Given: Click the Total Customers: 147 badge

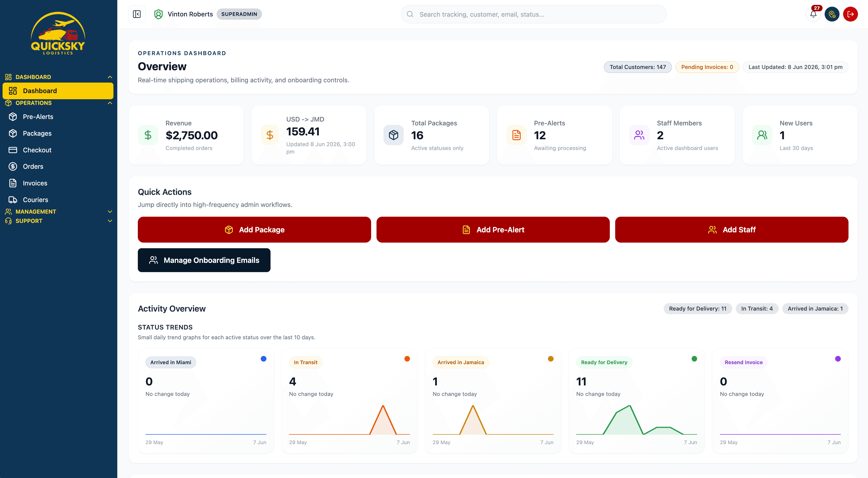Looking at the screenshot, I should (x=638, y=67).
